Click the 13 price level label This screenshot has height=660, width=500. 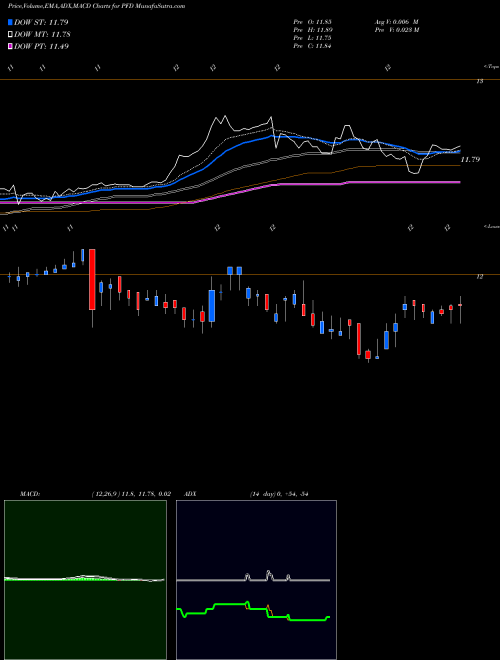pos(479,82)
